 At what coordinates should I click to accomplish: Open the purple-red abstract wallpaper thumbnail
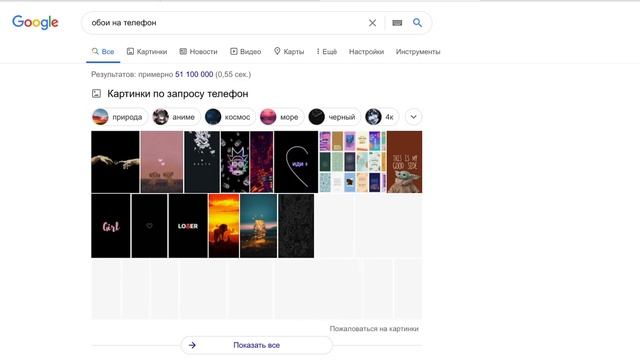[262, 162]
